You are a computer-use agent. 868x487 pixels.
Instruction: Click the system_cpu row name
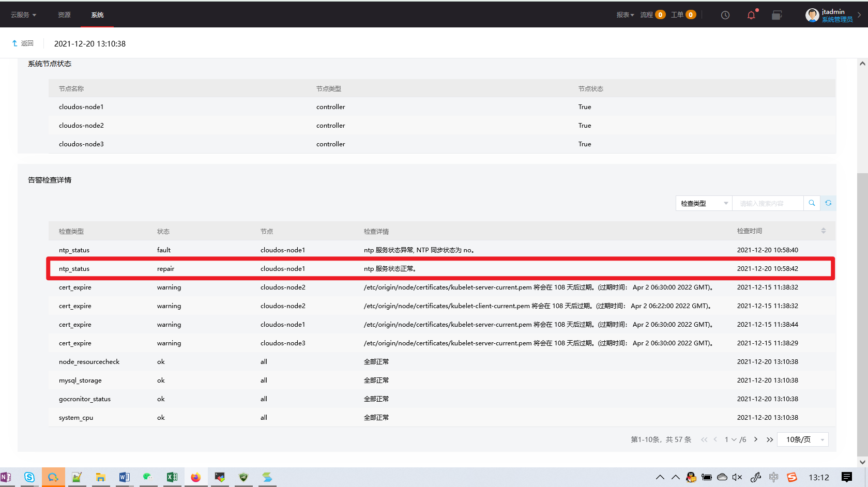[76, 418]
